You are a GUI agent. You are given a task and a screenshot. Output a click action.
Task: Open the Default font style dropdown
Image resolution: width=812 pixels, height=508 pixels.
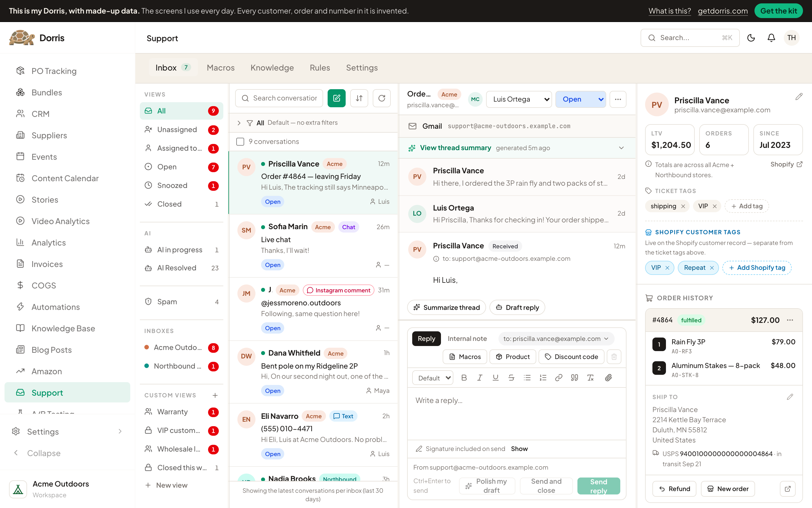pyautogui.click(x=433, y=378)
